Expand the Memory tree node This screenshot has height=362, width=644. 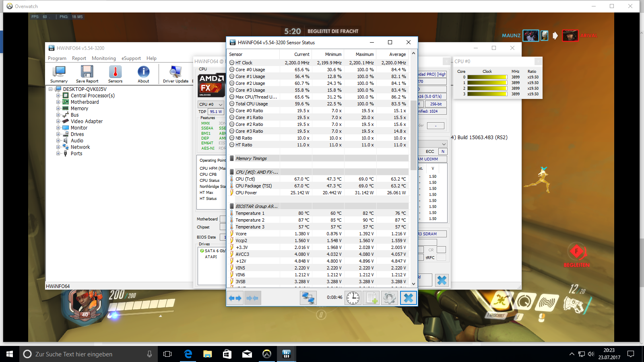[x=58, y=109]
